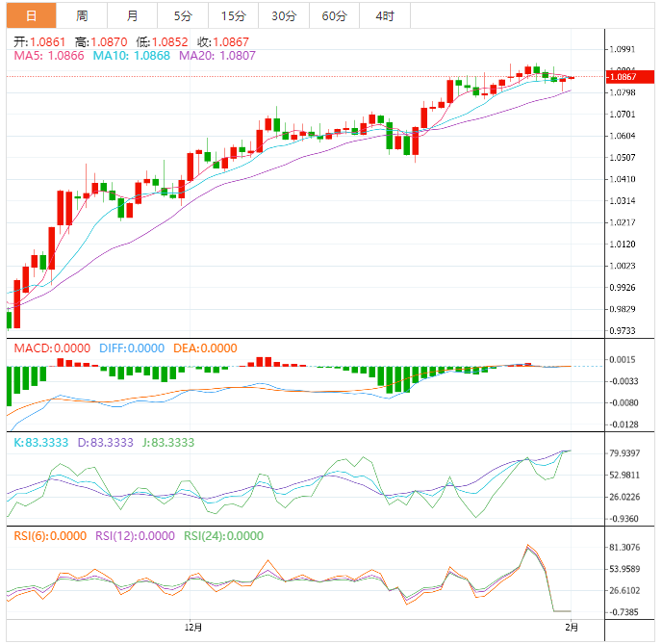Open the 月 (monthly) timeframe tab
Image resolution: width=662 pixels, height=644 pixels.
[x=132, y=16]
